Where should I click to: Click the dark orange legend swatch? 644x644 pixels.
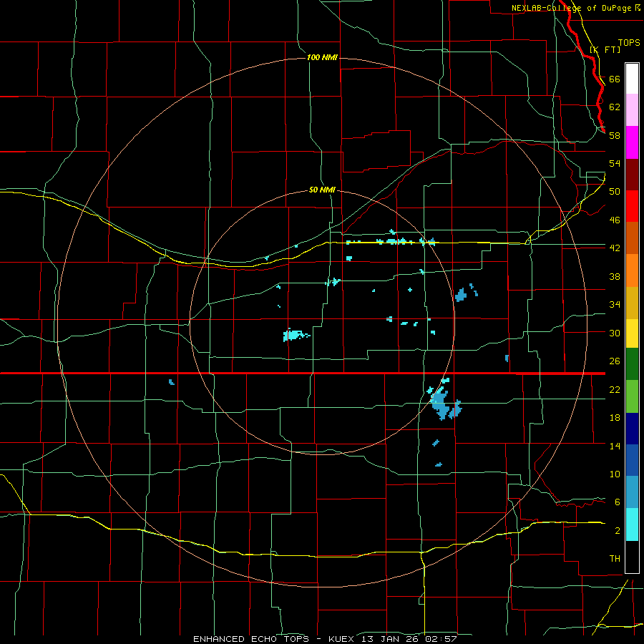point(632,238)
